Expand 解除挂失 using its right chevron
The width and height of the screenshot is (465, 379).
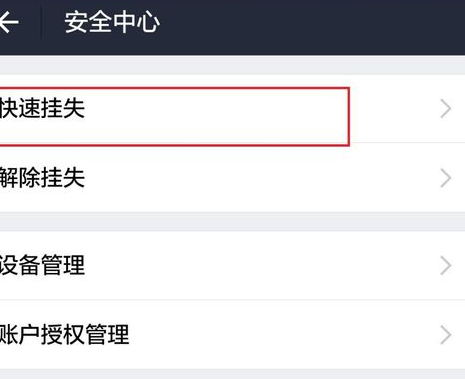click(446, 178)
